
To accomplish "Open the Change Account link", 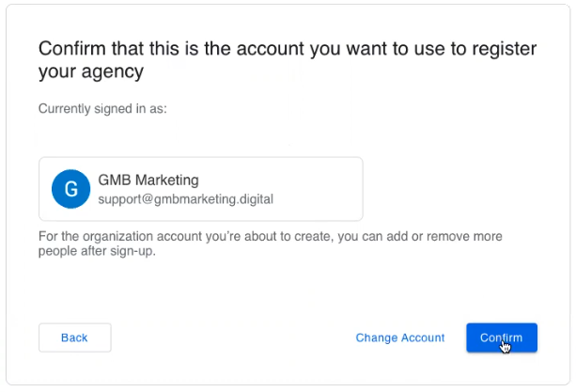I will click(x=399, y=337).
